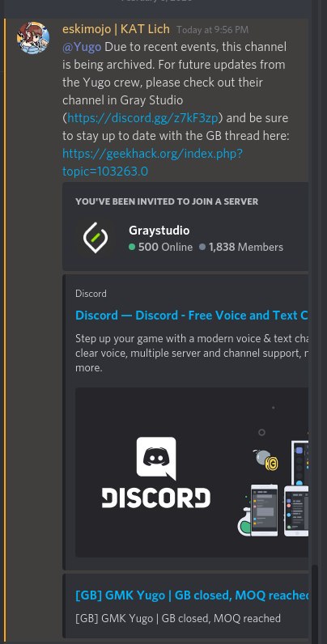The image size is (327, 644).
Task: Click eskimojo's profile avatar
Action: (33, 38)
